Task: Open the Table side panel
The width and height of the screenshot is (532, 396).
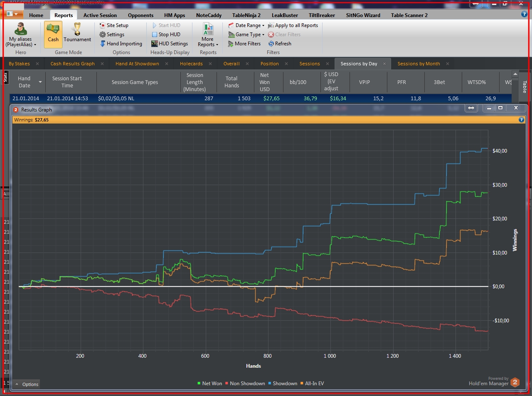Action: point(524,87)
